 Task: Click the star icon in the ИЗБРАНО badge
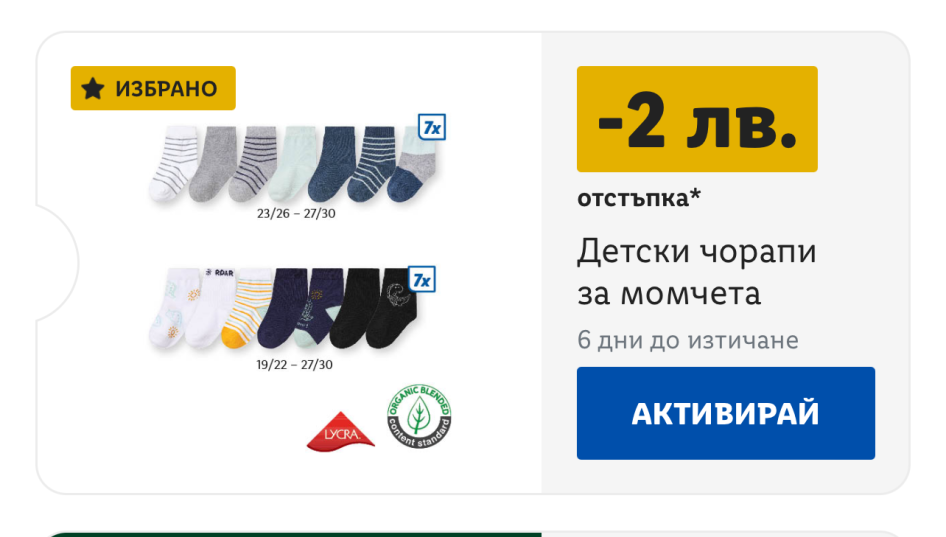click(93, 88)
